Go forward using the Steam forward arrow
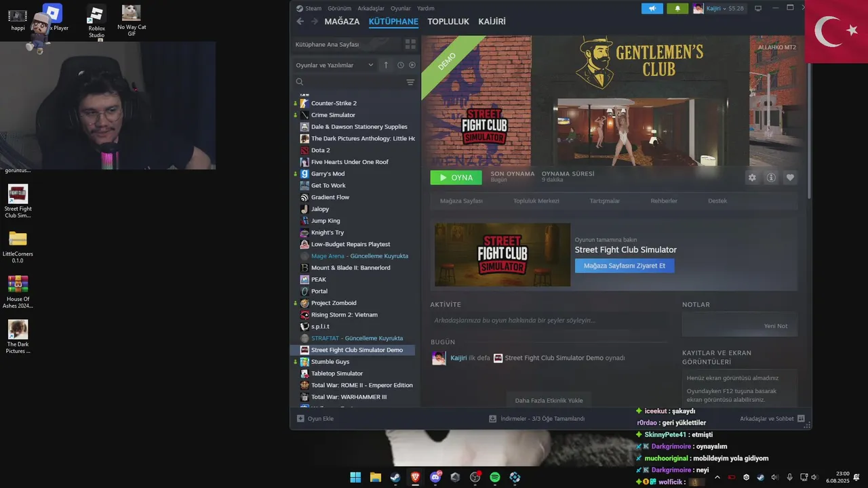Image resolution: width=868 pixels, height=488 pixels. [313, 22]
